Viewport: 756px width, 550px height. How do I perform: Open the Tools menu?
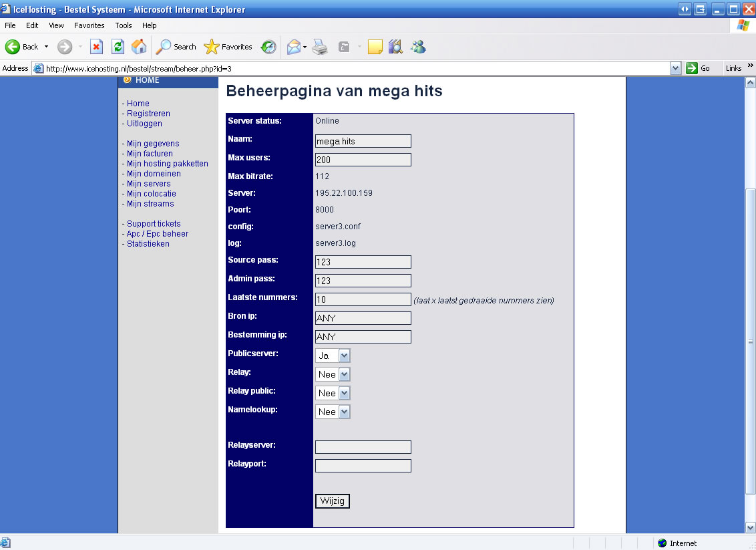tap(124, 25)
